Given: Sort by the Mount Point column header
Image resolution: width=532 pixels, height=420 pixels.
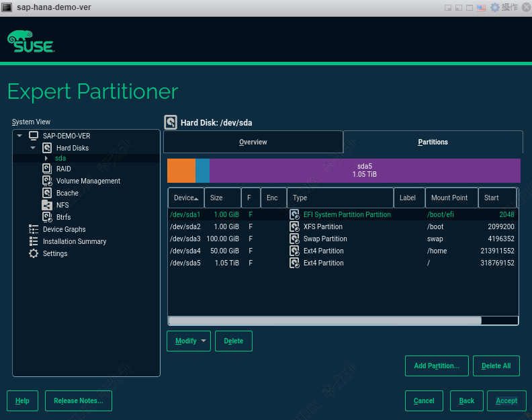Looking at the screenshot, I should click(x=451, y=198).
